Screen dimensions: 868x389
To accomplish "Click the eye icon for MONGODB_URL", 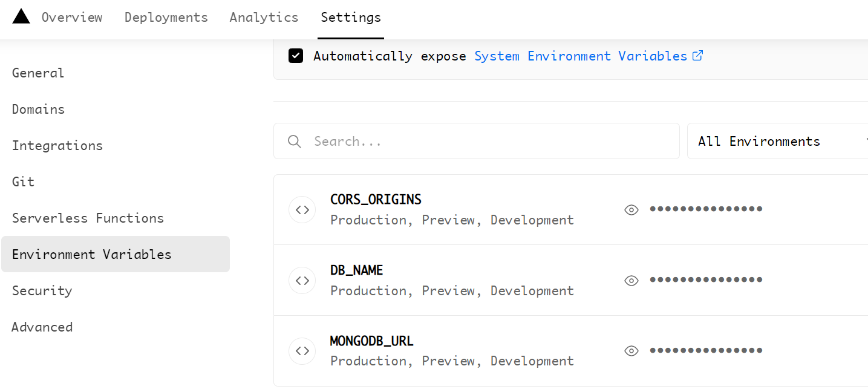I will point(631,350).
